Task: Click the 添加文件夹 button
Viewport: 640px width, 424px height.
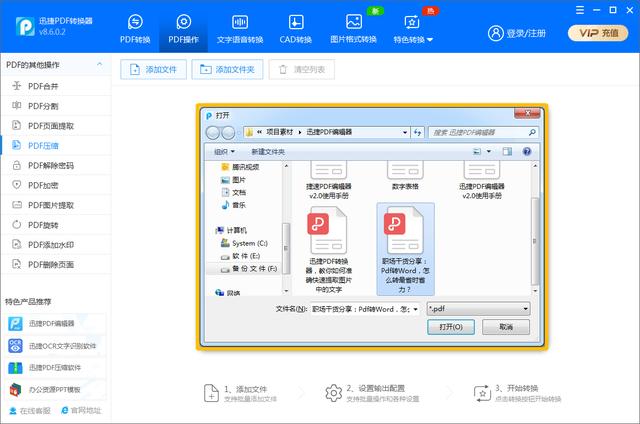Action: click(x=227, y=69)
